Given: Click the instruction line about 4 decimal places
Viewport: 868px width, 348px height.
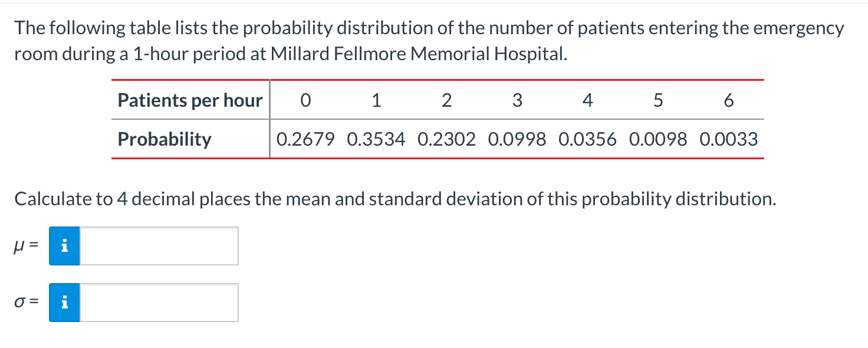Looking at the screenshot, I should coord(395,199).
